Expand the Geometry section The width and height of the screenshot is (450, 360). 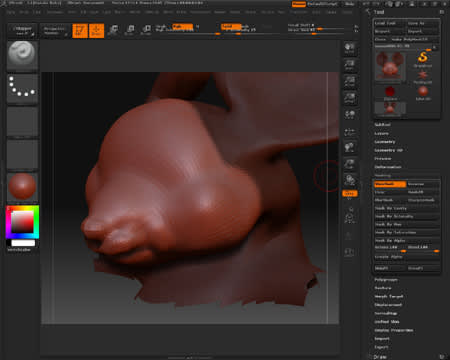(385, 142)
